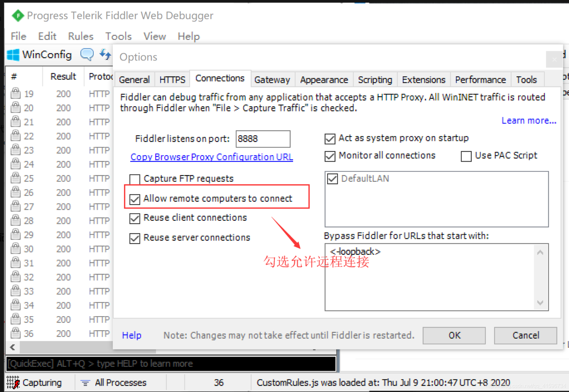This screenshot has height=392, width=569.
Task: Toggle the DefaultLAN connection checkbox
Action: 333,179
